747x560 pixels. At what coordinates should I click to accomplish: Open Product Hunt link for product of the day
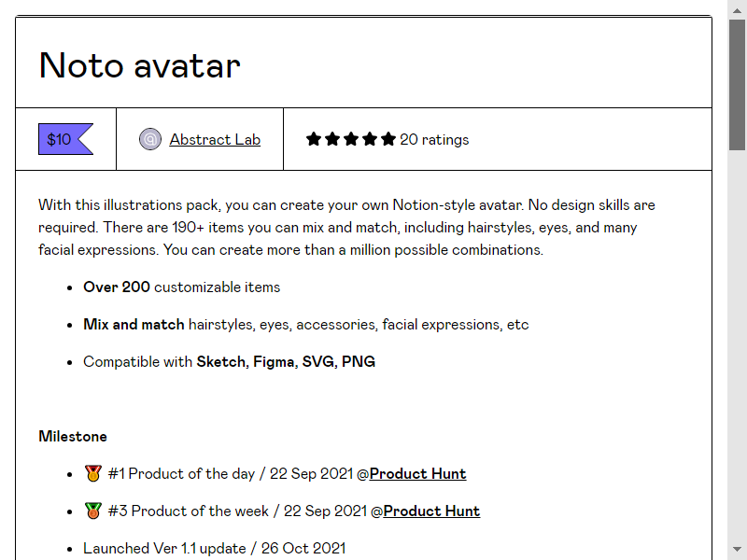pyautogui.click(x=417, y=474)
